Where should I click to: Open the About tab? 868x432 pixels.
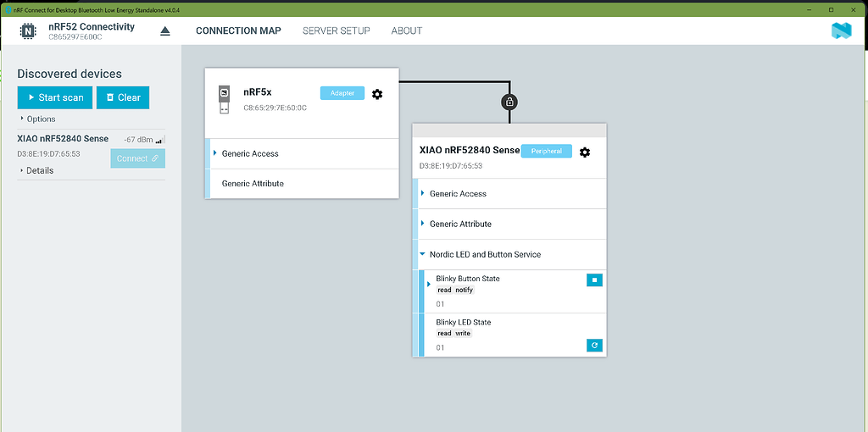coord(406,30)
